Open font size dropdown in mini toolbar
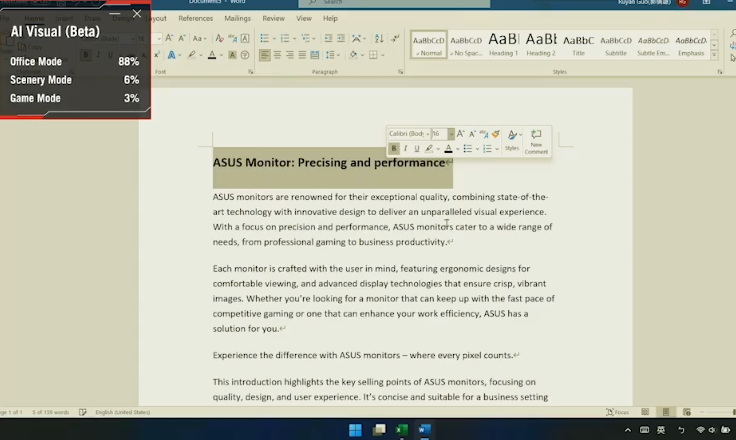Screen dimensions: 736x440 click(451, 134)
